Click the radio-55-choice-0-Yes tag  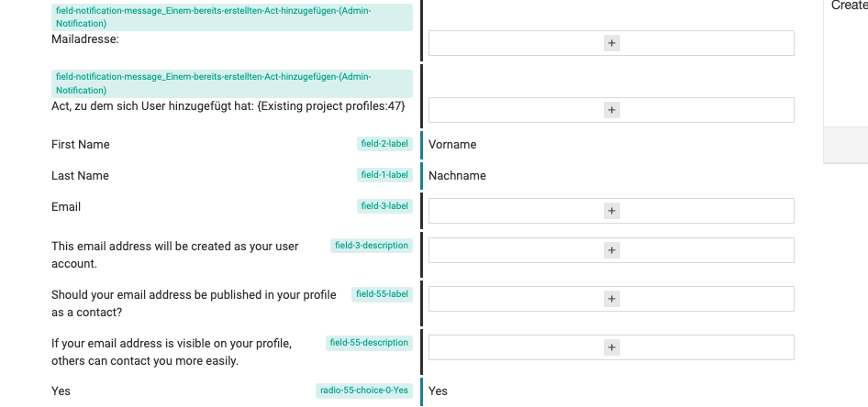(x=362, y=390)
